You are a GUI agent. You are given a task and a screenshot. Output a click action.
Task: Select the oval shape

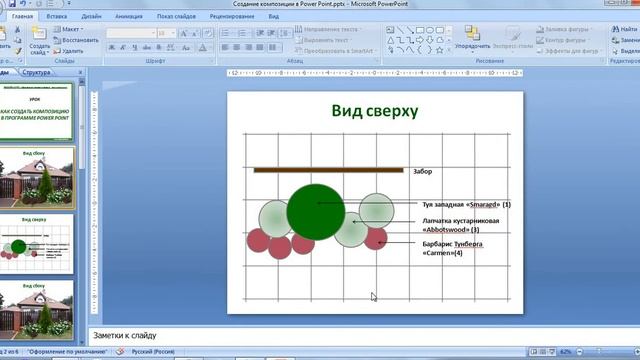430,30
